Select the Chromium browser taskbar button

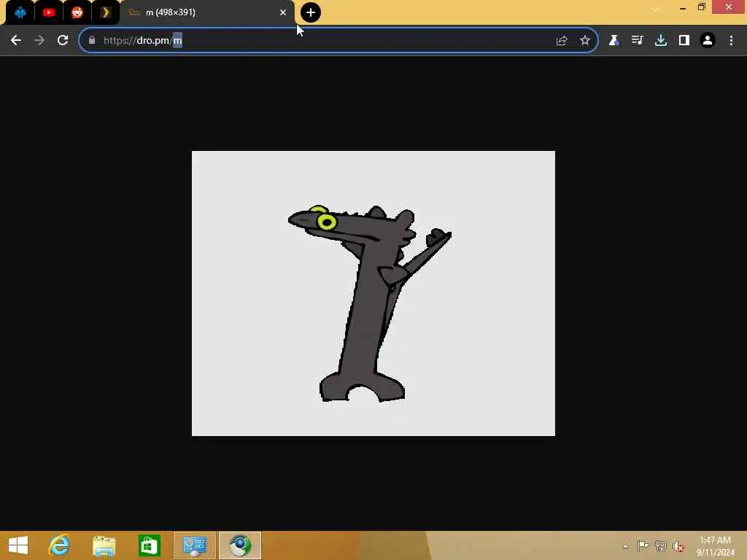click(239, 545)
